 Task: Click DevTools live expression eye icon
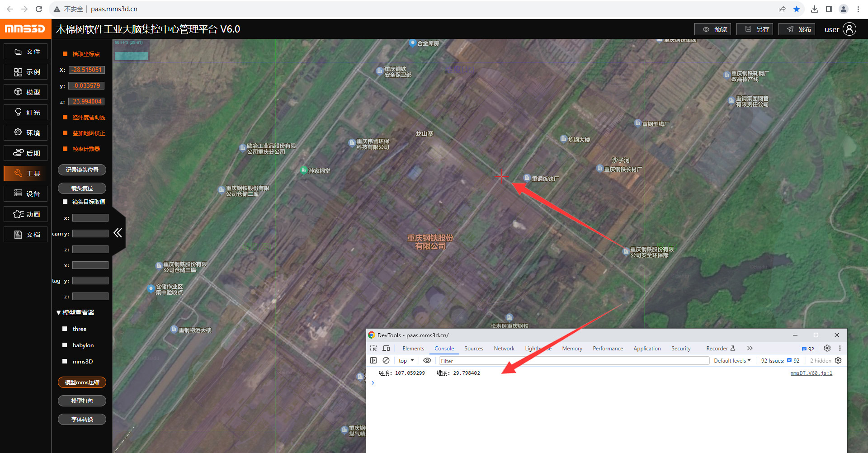427,360
